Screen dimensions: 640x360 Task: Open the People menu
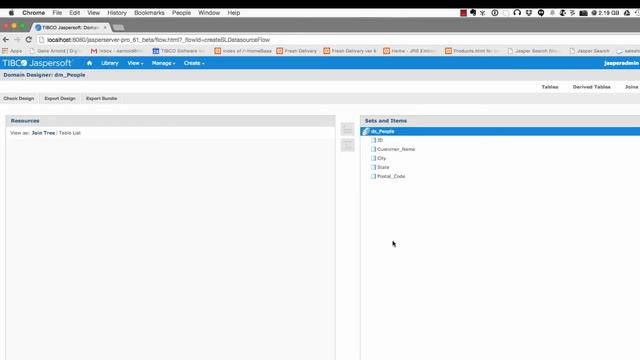point(181,13)
